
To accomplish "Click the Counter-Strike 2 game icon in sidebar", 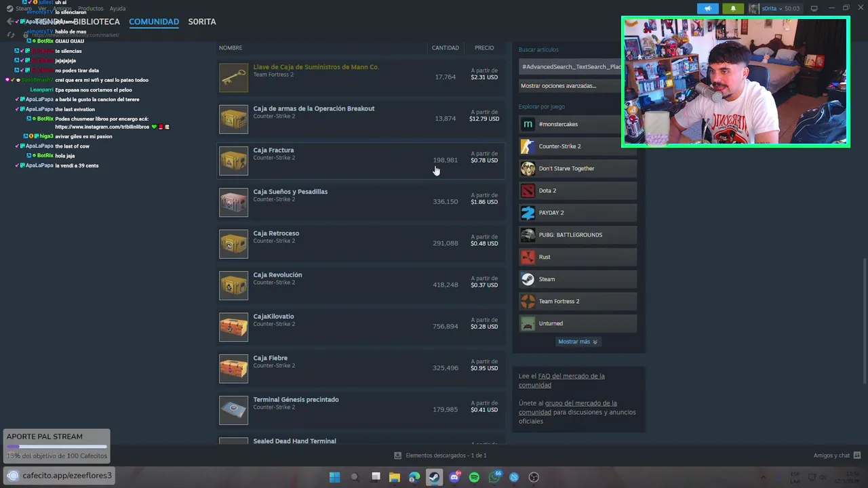I will click(528, 146).
